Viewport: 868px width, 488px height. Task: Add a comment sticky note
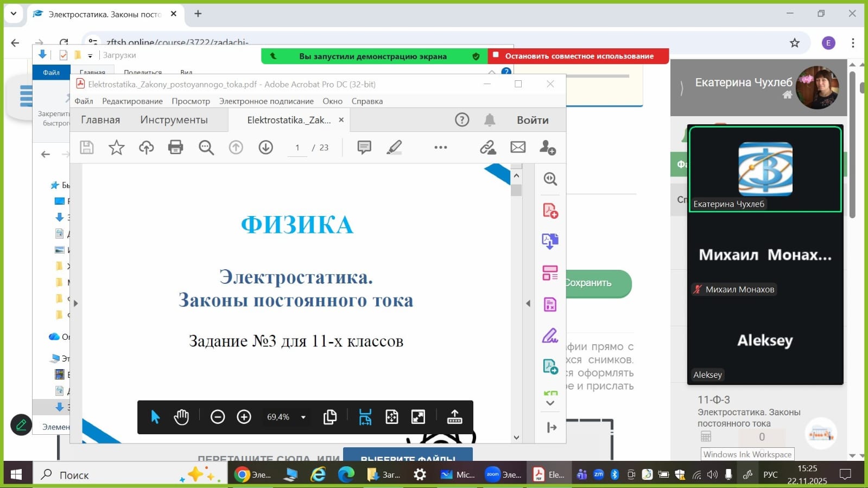[x=364, y=147]
